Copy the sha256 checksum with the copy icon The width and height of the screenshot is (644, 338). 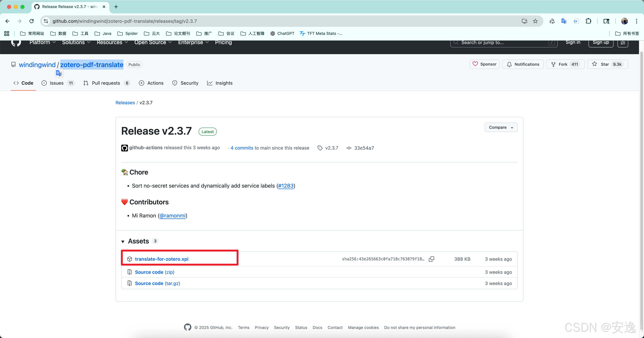(432, 259)
